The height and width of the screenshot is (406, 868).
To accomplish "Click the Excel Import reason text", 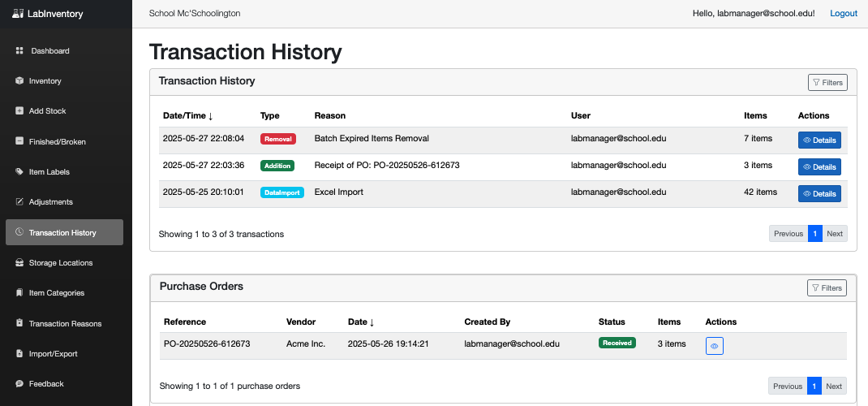I will pos(339,192).
